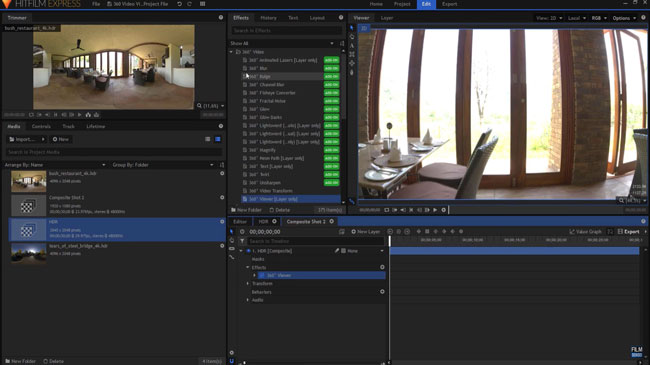The width and height of the screenshot is (650, 365).
Task: Open Trimmer panel options gear
Action: pos(221,17)
